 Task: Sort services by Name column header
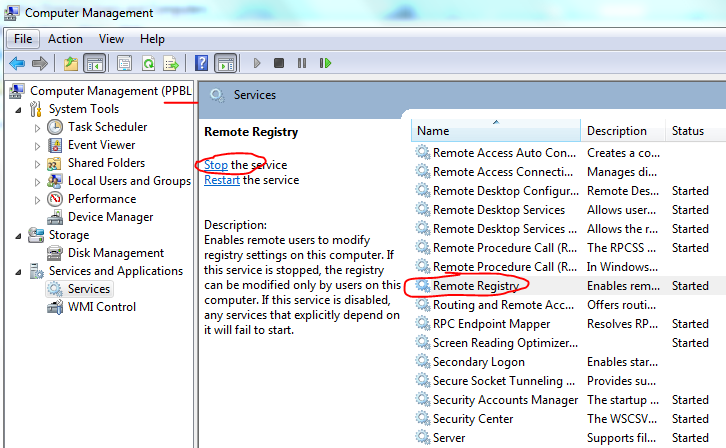point(496,131)
